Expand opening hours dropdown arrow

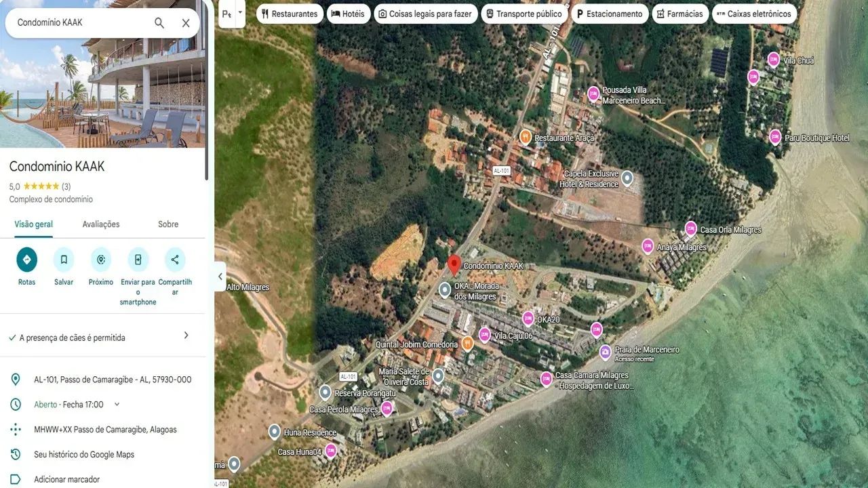117,405
